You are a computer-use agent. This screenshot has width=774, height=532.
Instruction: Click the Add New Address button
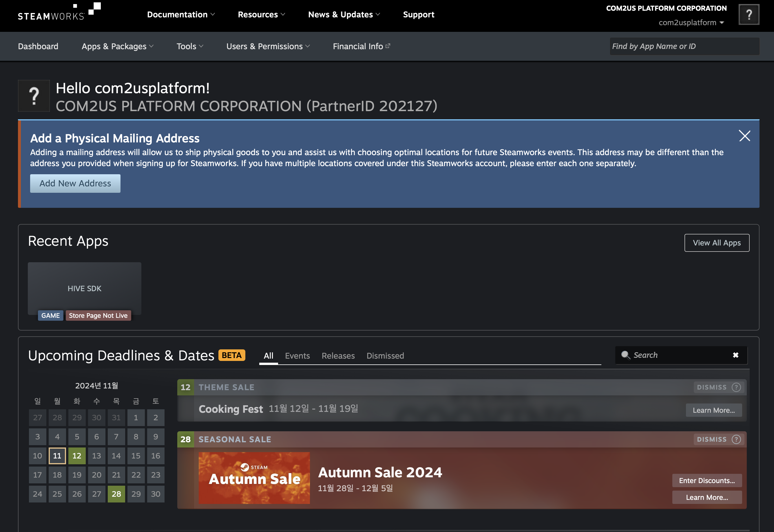(75, 183)
